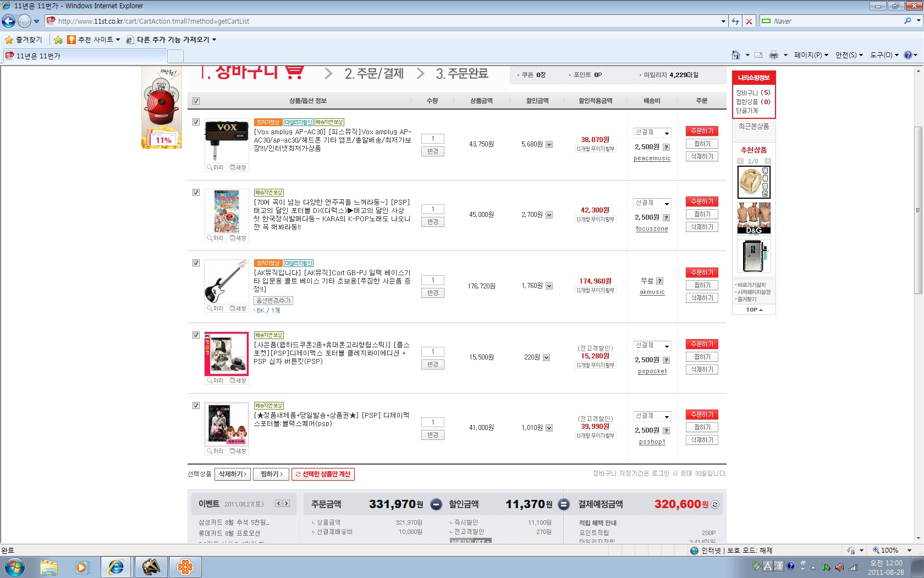Viewport: 924px width, 578px height.
Task: Toggle the select-all checkbox in table header
Action: (x=196, y=101)
